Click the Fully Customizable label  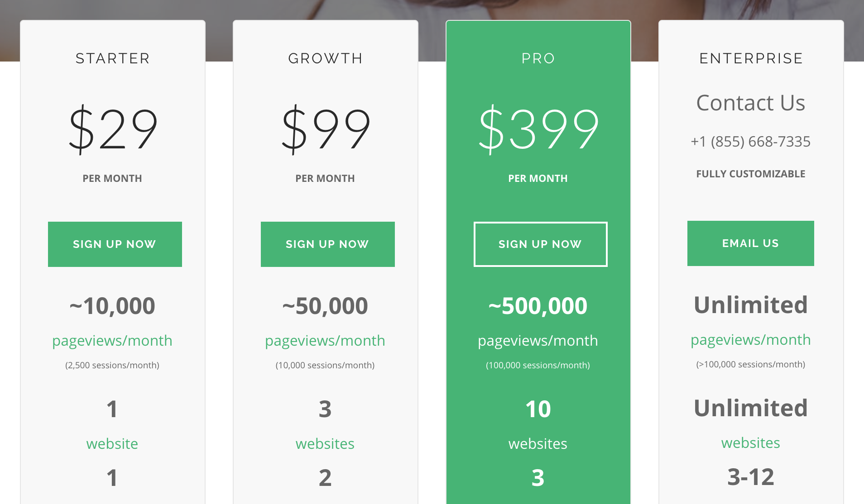click(x=751, y=174)
